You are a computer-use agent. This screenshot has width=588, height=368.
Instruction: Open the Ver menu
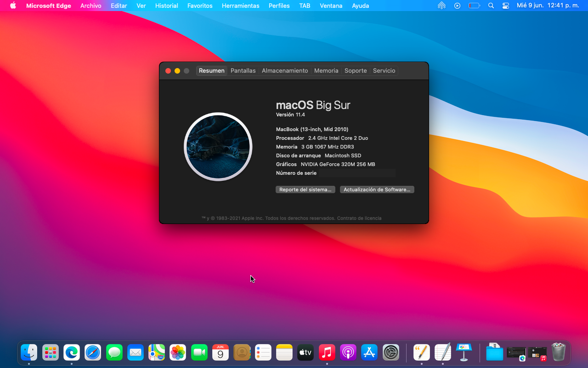[x=141, y=6]
